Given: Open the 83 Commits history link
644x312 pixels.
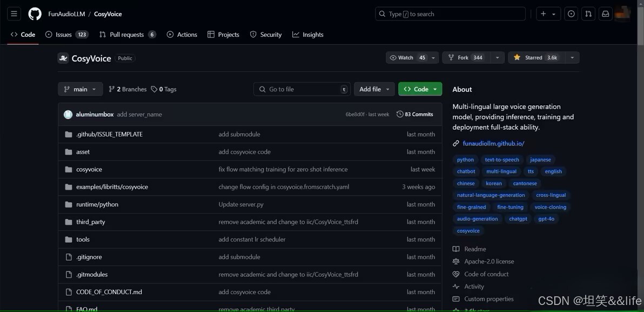Looking at the screenshot, I should pos(415,114).
